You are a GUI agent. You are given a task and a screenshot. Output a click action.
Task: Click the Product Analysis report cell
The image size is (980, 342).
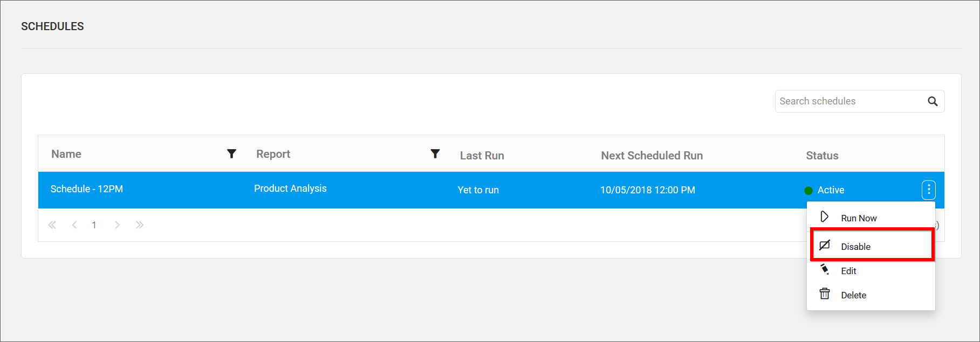[290, 189]
